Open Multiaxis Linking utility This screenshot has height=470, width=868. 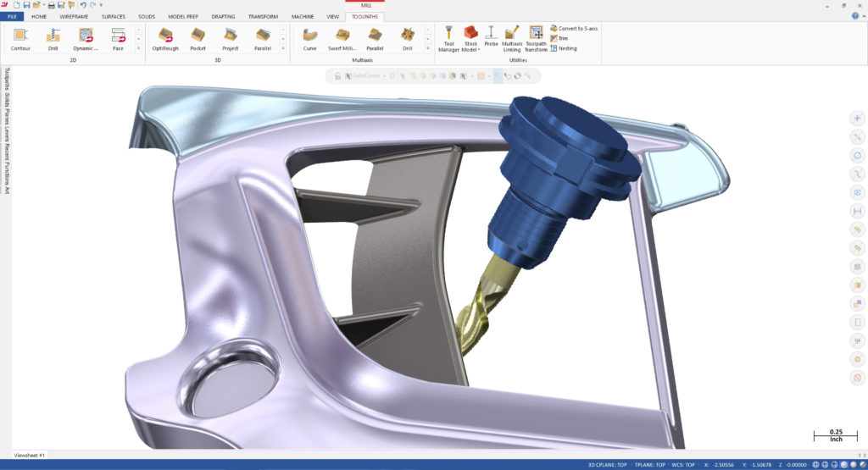pyautogui.click(x=511, y=39)
